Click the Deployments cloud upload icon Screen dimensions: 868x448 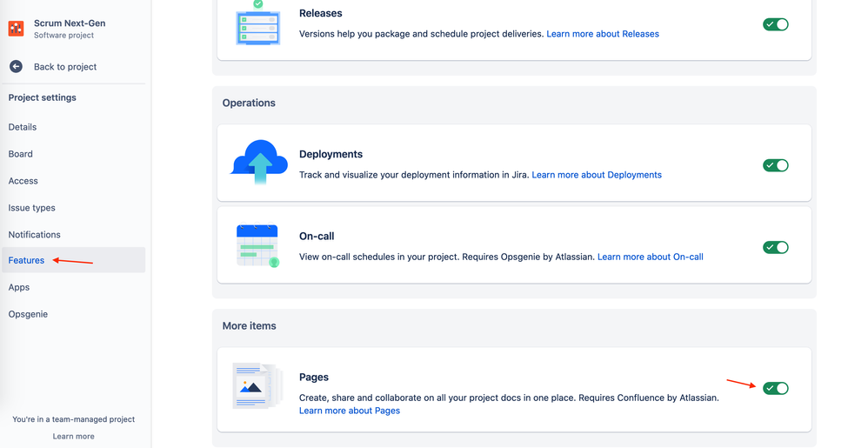tap(259, 162)
